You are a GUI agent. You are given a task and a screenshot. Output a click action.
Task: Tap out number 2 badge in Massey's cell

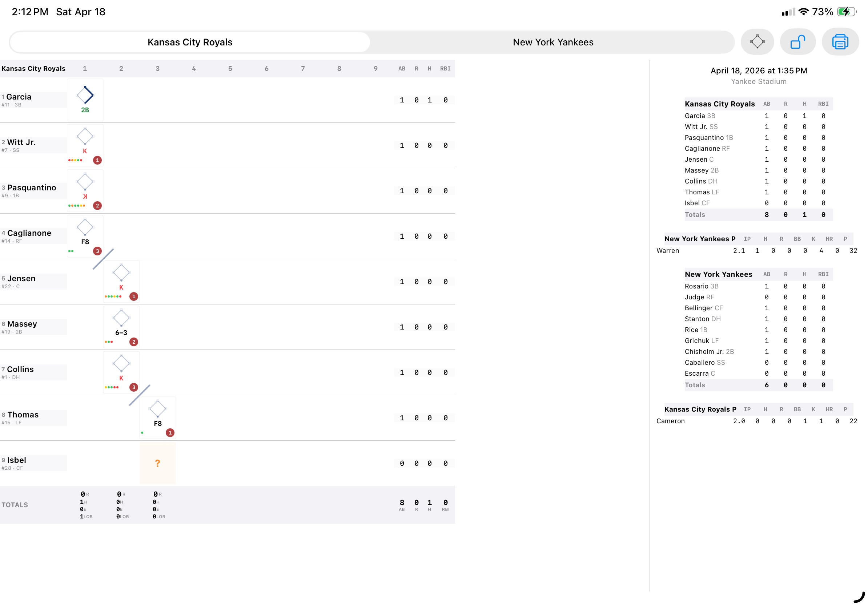pyautogui.click(x=134, y=342)
